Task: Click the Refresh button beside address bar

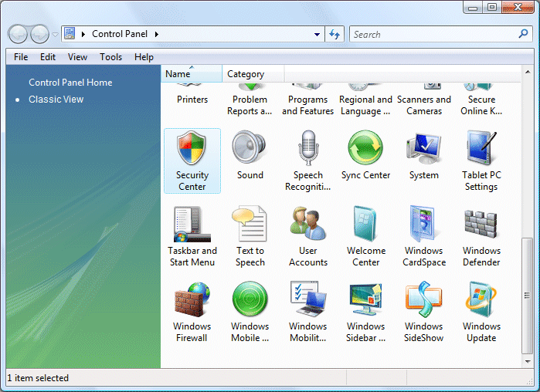Action: [x=335, y=34]
